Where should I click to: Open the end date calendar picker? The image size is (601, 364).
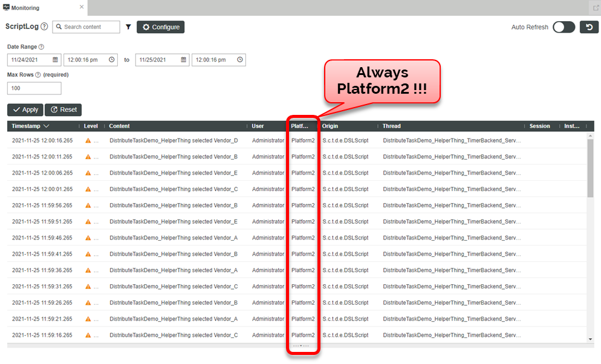click(x=184, y=60)
